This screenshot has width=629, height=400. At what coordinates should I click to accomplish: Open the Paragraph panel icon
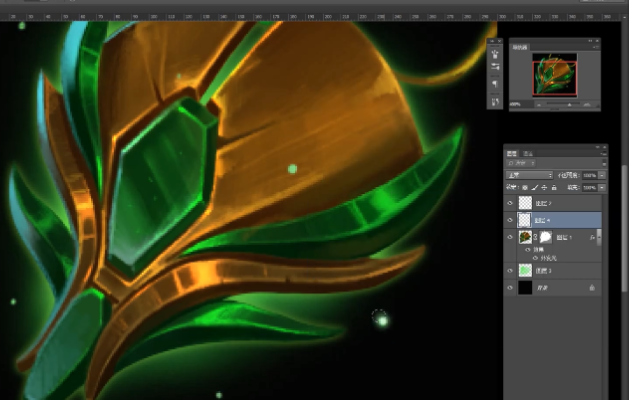click(495, 84)
